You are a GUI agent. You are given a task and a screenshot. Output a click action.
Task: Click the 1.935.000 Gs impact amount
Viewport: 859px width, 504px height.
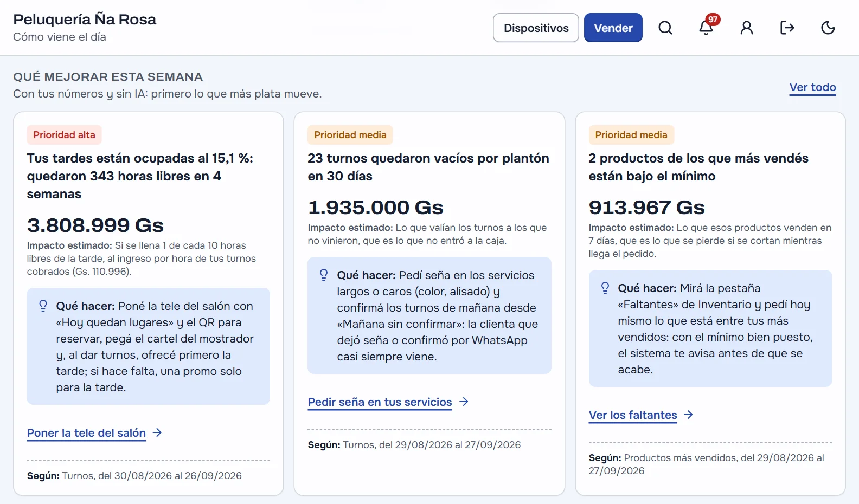coord(375,208)
